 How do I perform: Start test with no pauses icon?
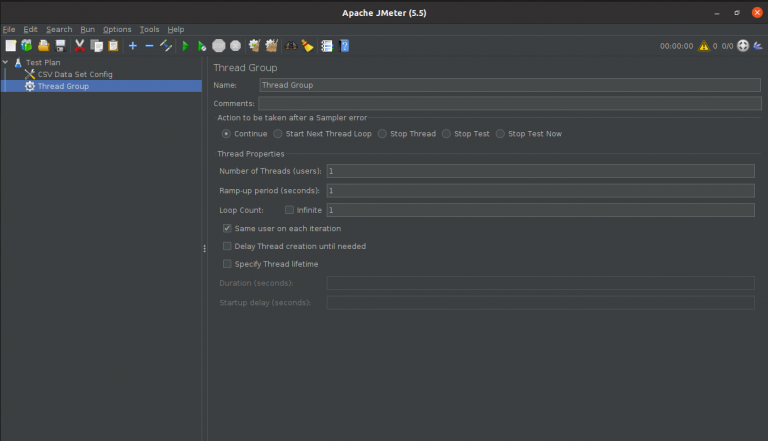202,46
